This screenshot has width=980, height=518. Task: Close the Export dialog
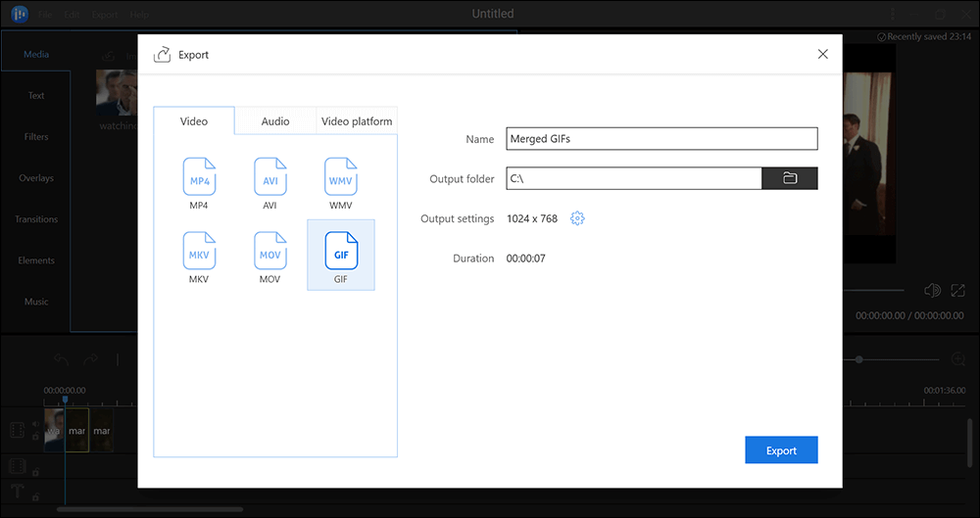(822, 55)
